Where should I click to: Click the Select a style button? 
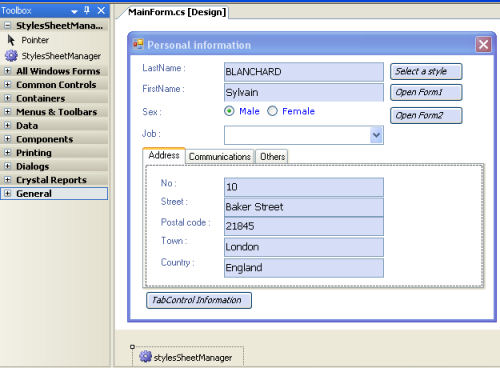pyautogui.click(x=426, y=71)
